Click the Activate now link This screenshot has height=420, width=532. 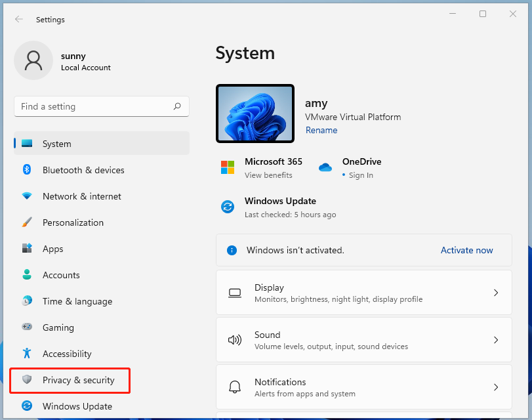466,250
